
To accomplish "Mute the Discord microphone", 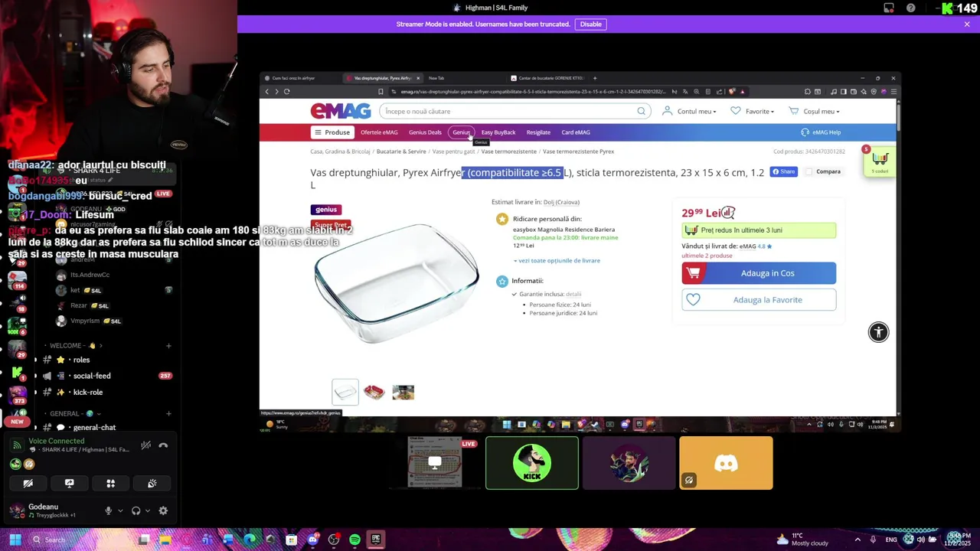I will (108, 511).
